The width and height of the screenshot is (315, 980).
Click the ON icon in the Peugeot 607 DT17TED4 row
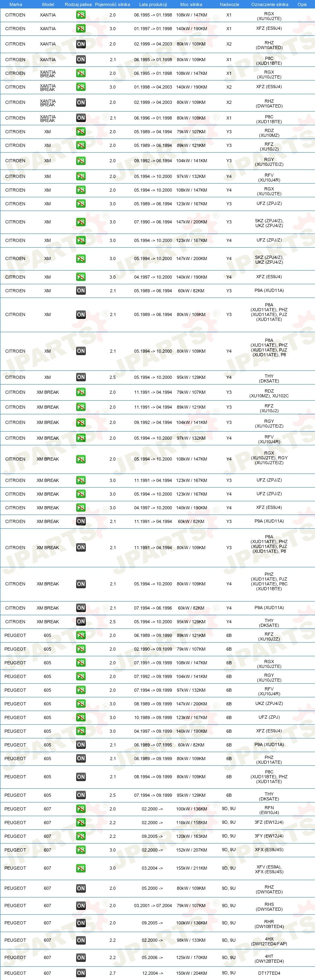tap(81, 973)
